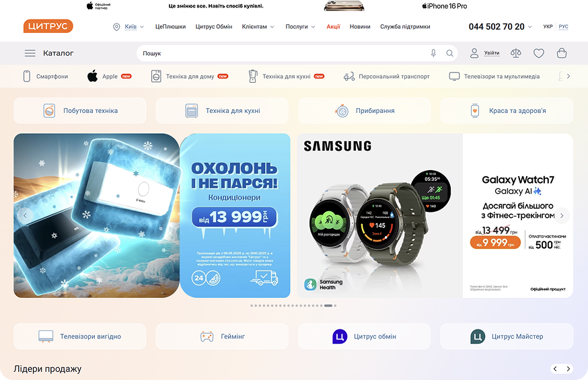Viewport: 588px width, 380px height.
Task: Open the shopping cart bag icon
Action: [x=561, y=53]
